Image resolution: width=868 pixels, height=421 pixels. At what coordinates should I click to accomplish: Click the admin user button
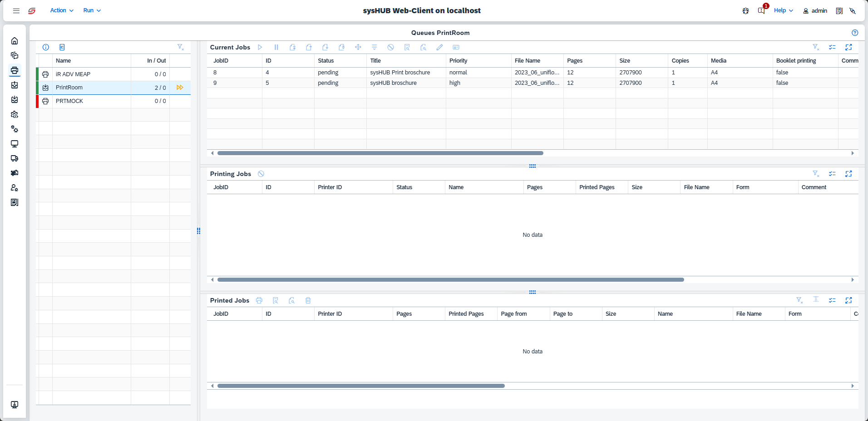coord(815,10)
